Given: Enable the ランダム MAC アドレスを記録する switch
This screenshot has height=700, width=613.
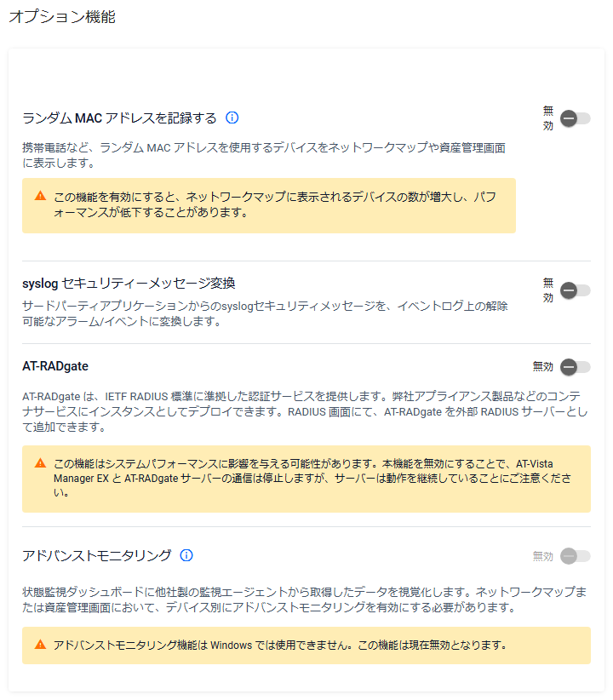Looking at the screenshot, I should pyautogui.click(x=575, y=118).
